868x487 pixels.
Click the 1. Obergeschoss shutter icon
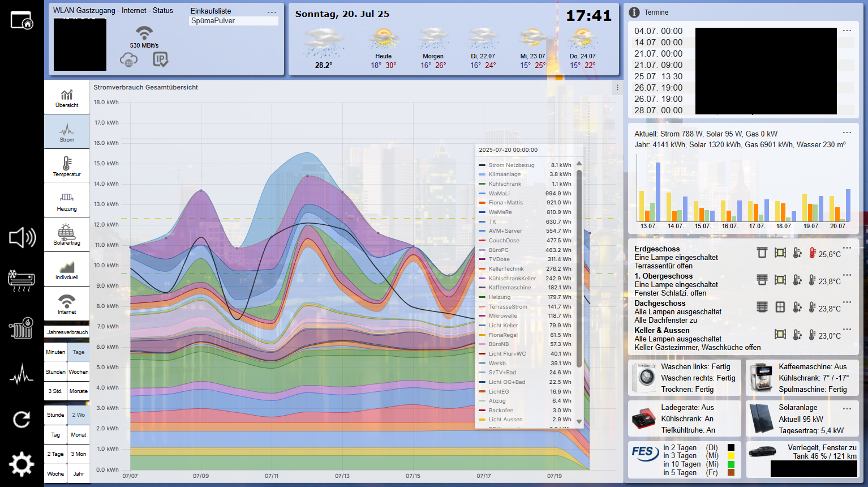click(762, 280)
